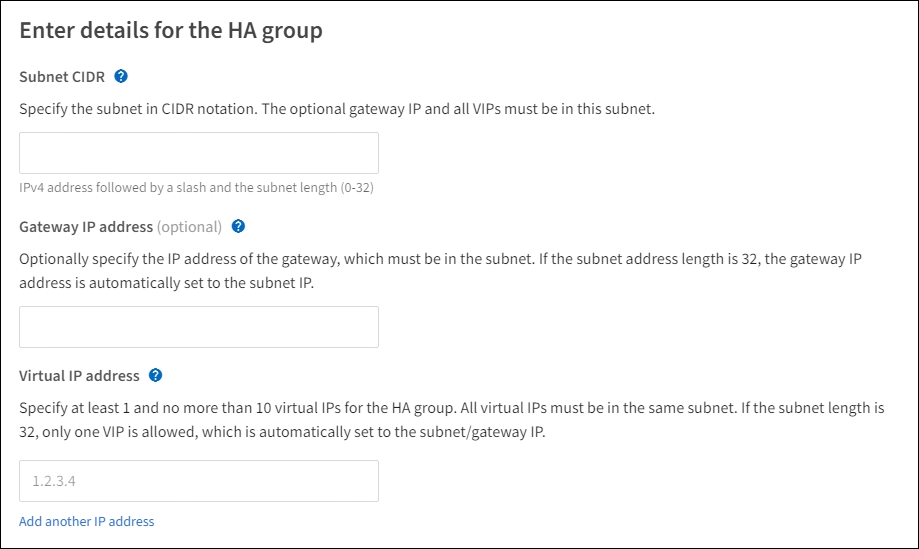Click the Gateway IP address label text
The image size is (919, 549).
pos(86,227)
